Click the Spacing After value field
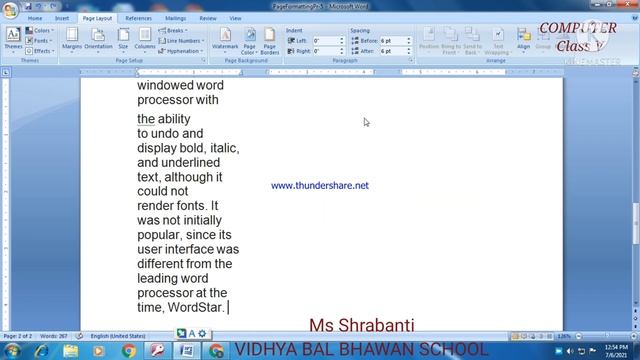The width and height of the screenshot is (640, 360). pos(393,51)
